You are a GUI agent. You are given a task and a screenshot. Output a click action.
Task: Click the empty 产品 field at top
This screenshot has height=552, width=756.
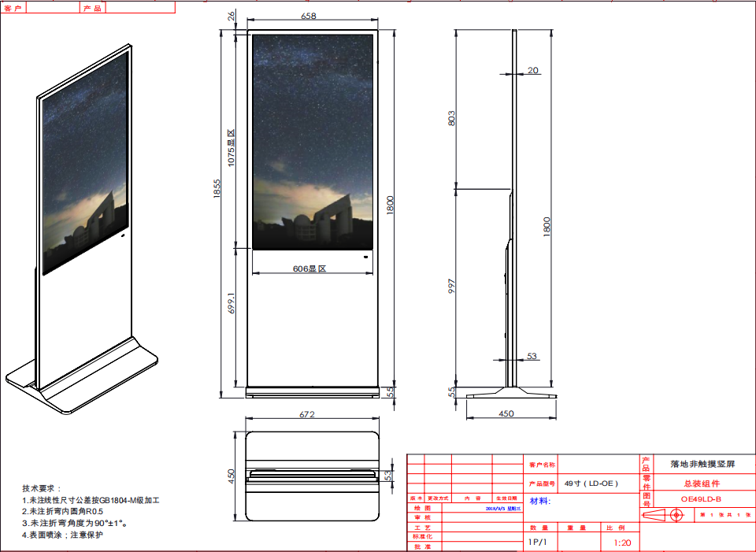tap(139, 8)
